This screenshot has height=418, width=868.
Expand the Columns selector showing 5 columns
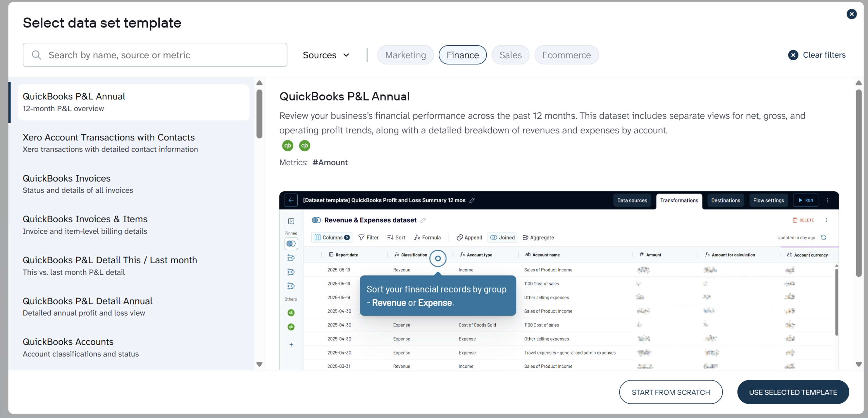(332, 237)
